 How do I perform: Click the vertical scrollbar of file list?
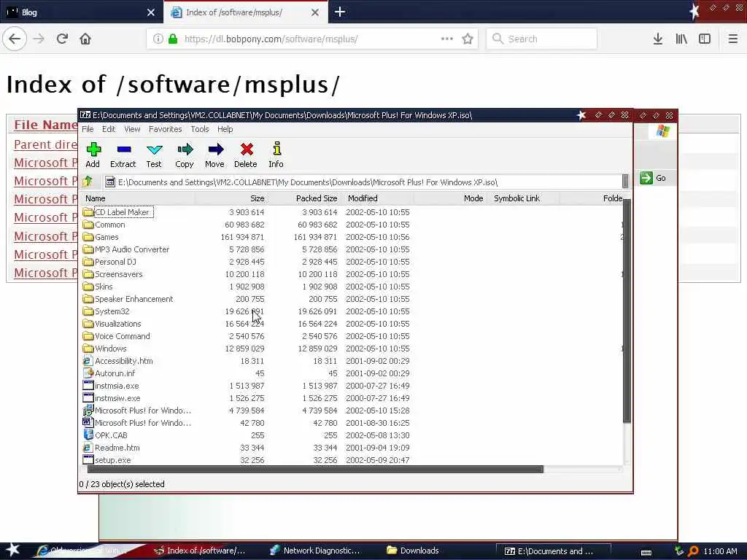(x=627, y=311)
